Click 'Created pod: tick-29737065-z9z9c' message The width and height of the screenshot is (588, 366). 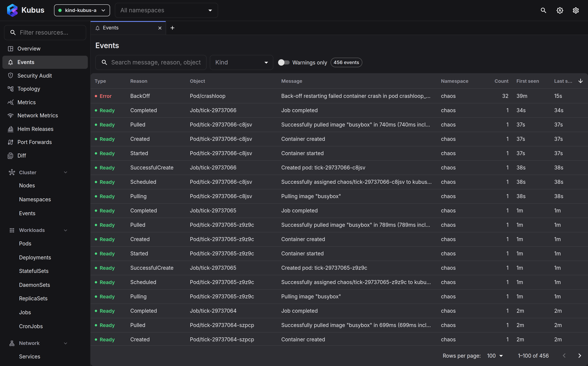click(x=324, y=268)
